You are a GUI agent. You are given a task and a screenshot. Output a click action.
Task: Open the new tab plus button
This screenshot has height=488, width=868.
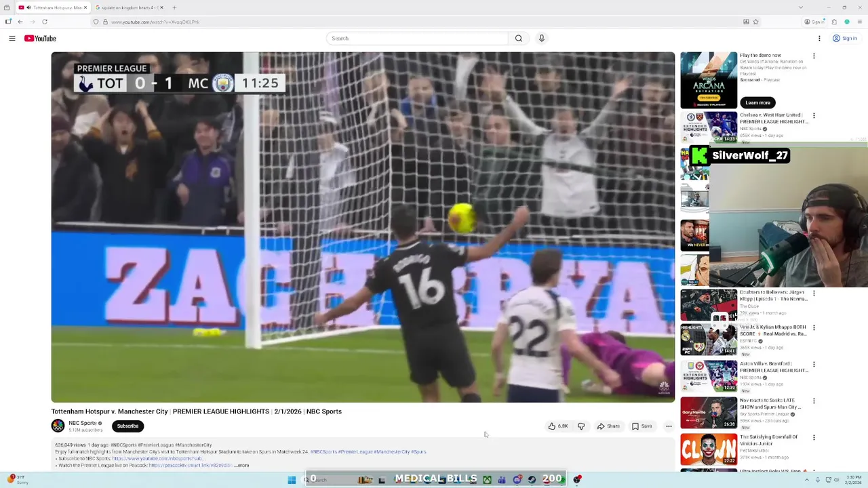click(x=174, y=7)
